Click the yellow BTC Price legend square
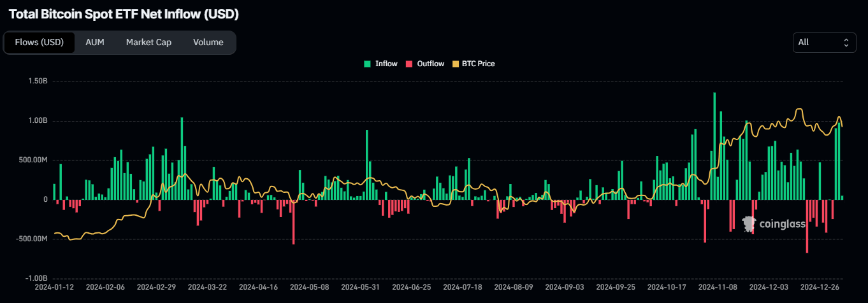 [456, 64]
